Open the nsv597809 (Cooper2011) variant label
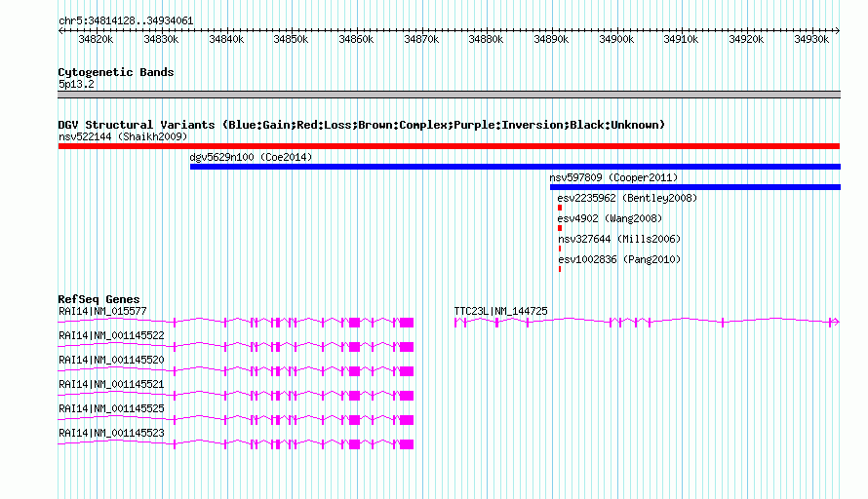This screenshot has width=868, height=499. pos(613,177)
